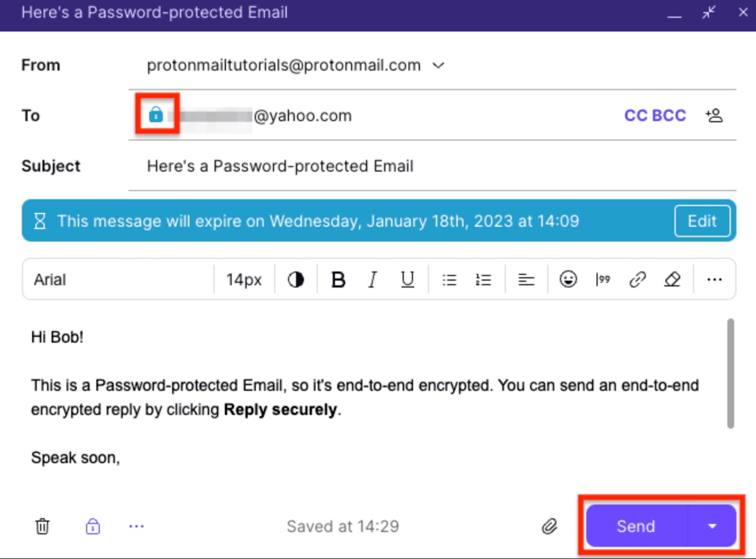Viewport: 756px width, 559px height.
Task: Insert a blockquote into the email body
Action: coord(603,279)
